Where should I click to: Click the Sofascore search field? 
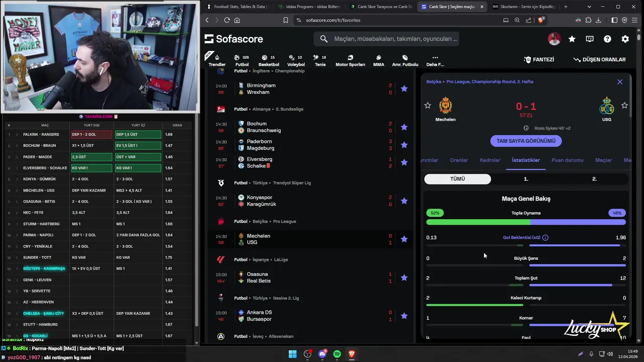(x=386, y=39)
